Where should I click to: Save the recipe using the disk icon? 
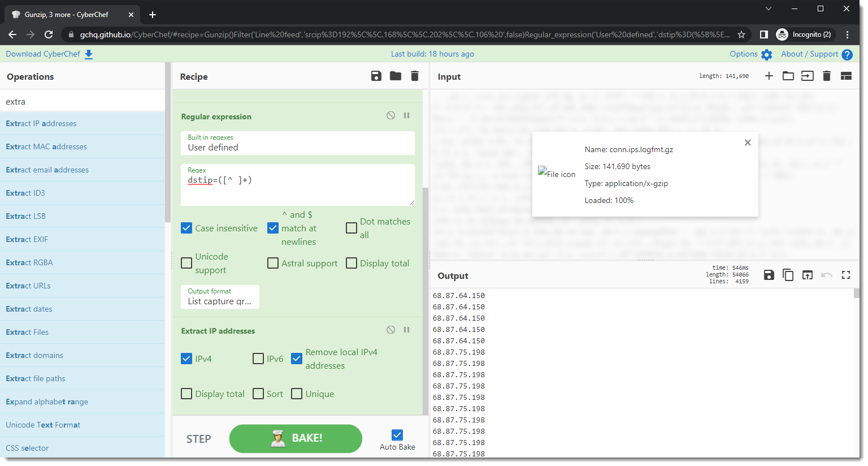click(x=376, y=76)
